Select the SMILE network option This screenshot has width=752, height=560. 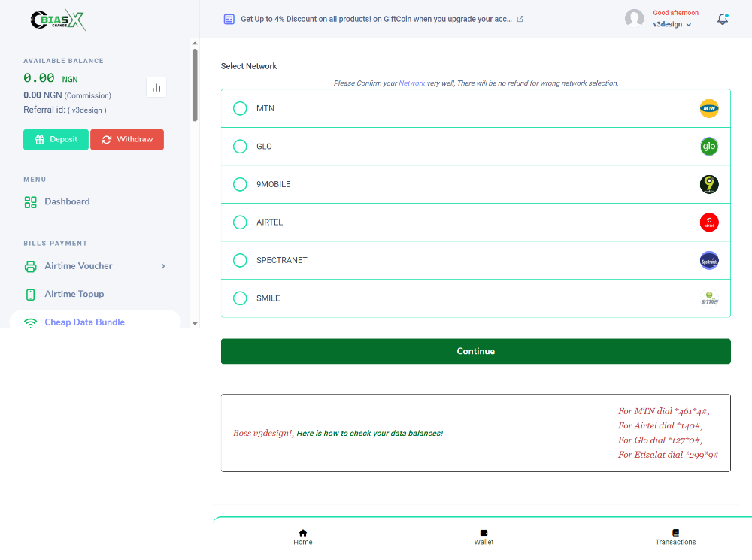point(240,298)
